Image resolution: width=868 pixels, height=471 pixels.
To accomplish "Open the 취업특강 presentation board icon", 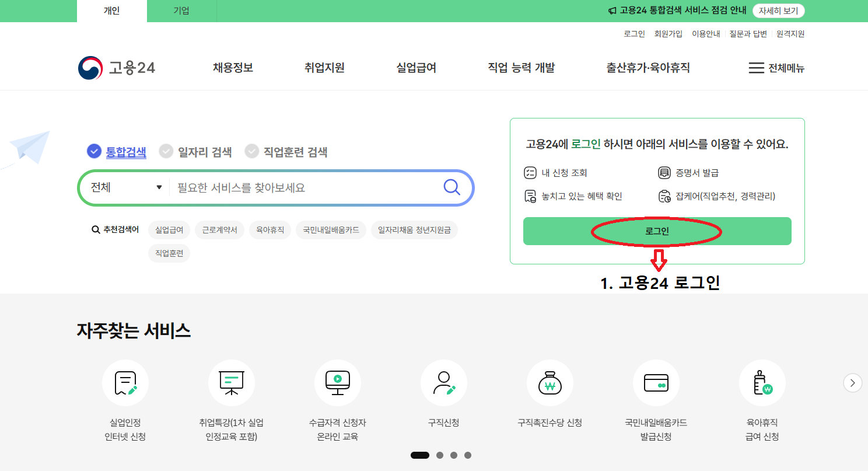I will coord(232,383).
